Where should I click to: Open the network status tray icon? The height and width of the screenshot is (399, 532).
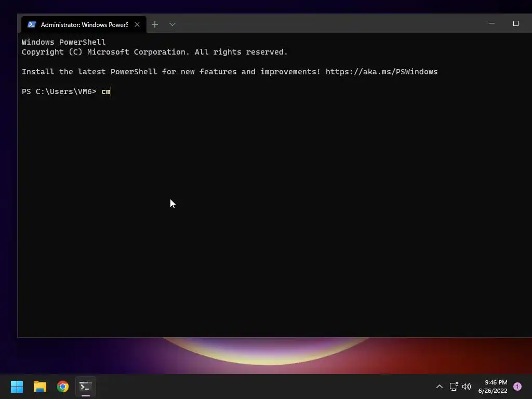tap(454, 387)
